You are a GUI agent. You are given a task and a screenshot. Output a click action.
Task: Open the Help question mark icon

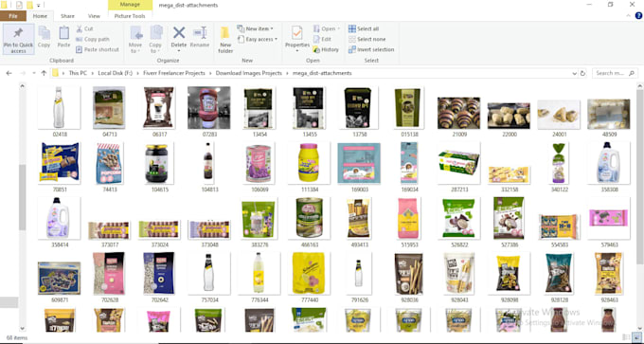click(638, 16)
